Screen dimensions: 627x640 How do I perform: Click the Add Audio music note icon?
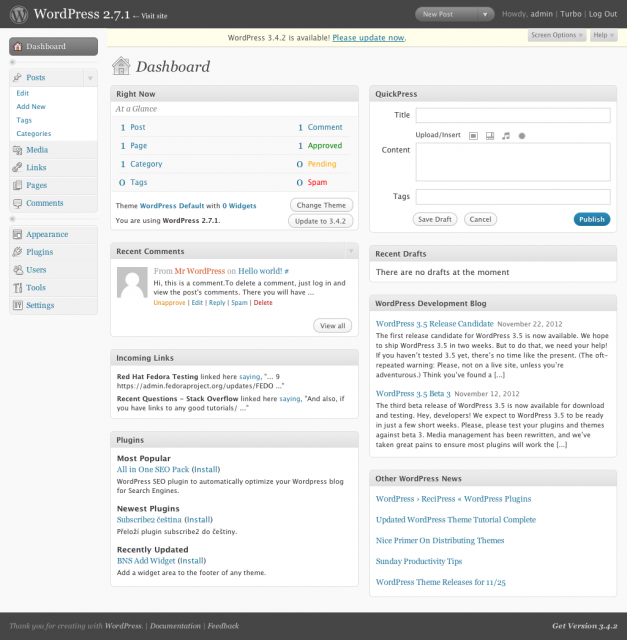click(506, 135)
